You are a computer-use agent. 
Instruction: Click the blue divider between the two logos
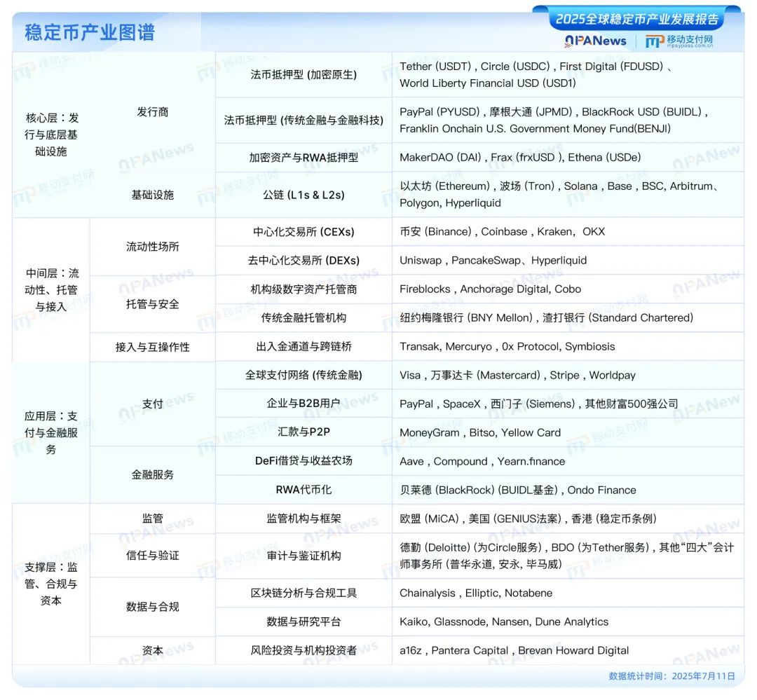pos(636,41)
